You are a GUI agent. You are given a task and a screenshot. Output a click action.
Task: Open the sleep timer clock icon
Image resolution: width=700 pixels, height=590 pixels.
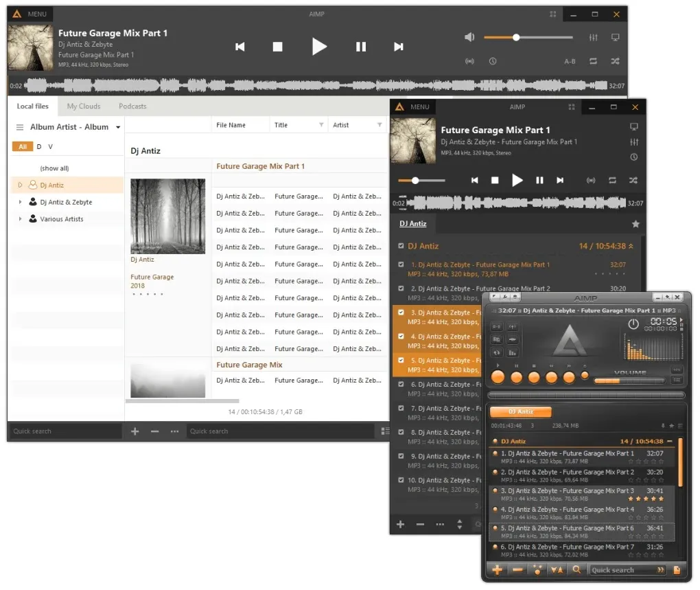coord(493,61)
